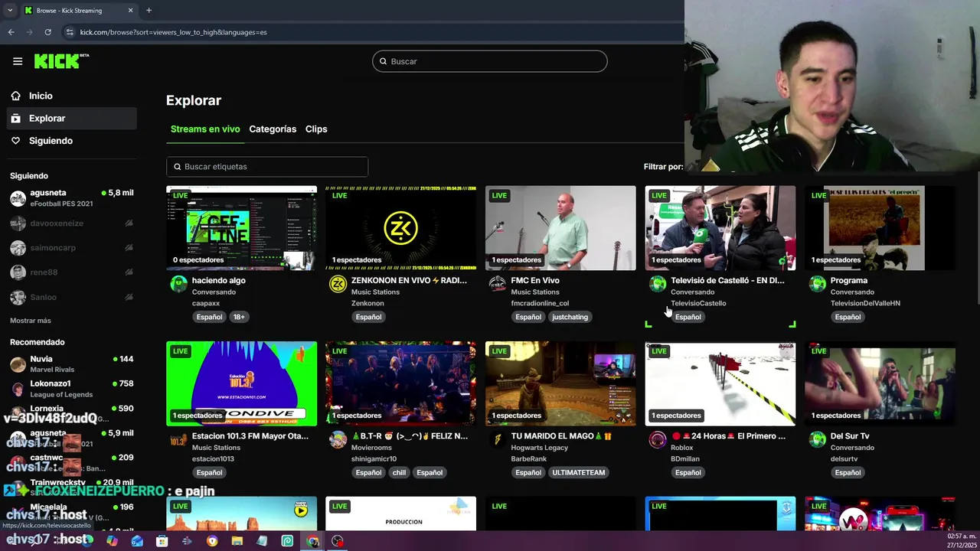Click the chill tag
Viewport: 980px width, 551px height.
[x=400, y=472]
